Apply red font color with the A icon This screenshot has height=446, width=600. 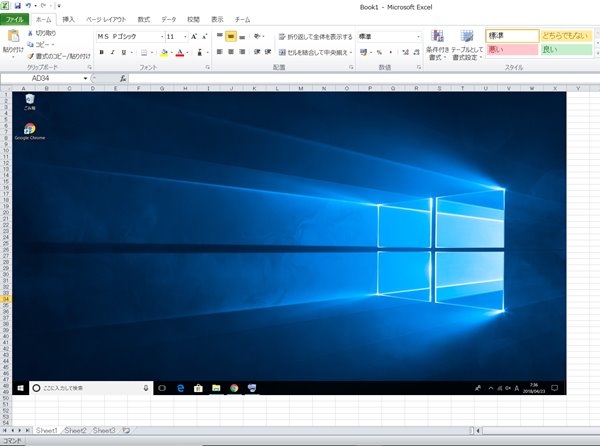click(x=180, y=52)
